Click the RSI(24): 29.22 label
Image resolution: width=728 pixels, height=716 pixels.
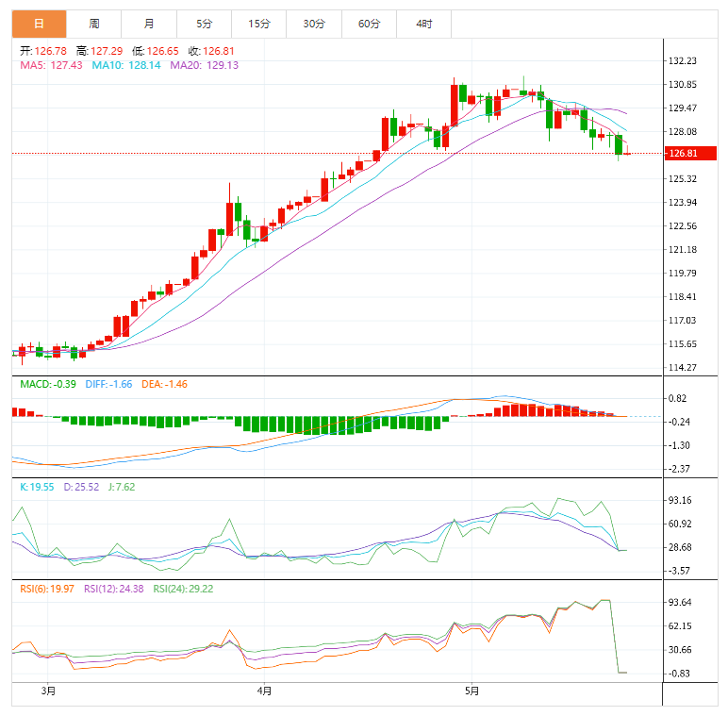tap(183, 589)
